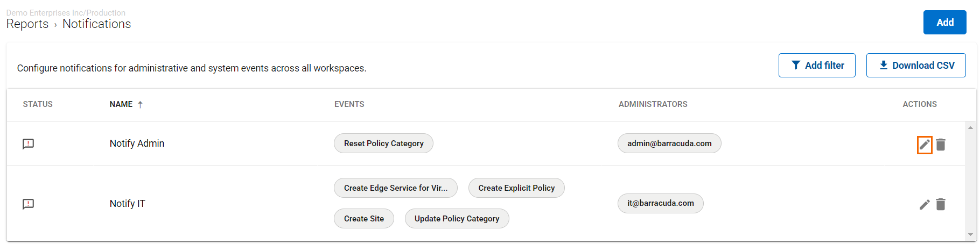
Task: Click the Add button
Action: pyautogui.click(x=944, y=23)
